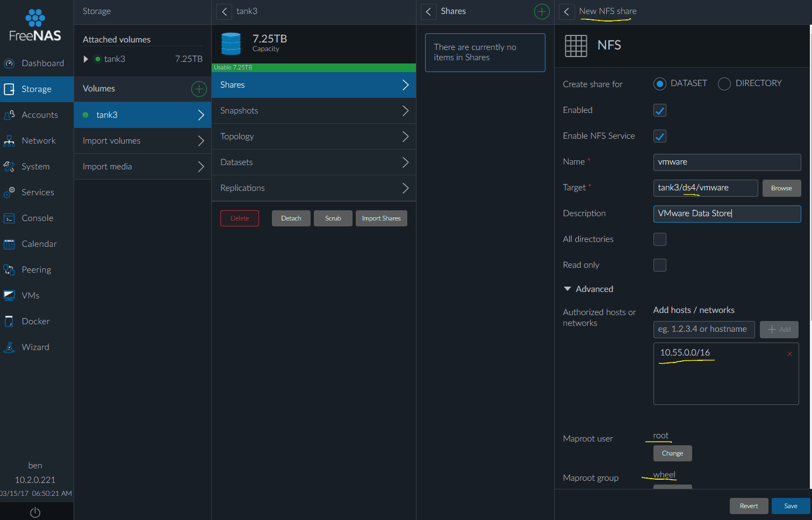Select DATASET radio option
This screenshot has height=520, width=812.
click(660, 84)
